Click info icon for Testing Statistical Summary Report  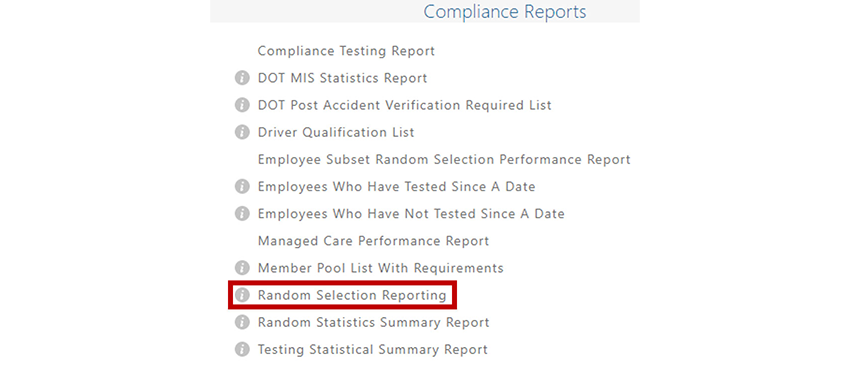point(242,349)
